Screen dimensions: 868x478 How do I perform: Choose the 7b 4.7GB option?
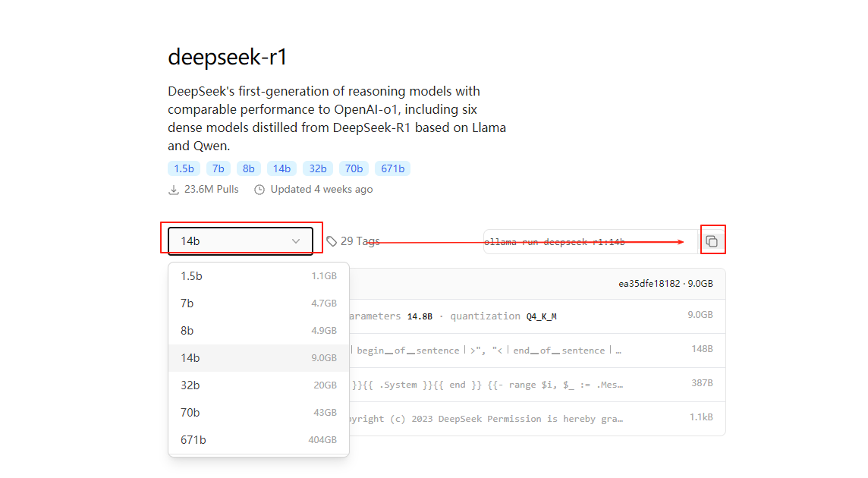coord(258,303)
